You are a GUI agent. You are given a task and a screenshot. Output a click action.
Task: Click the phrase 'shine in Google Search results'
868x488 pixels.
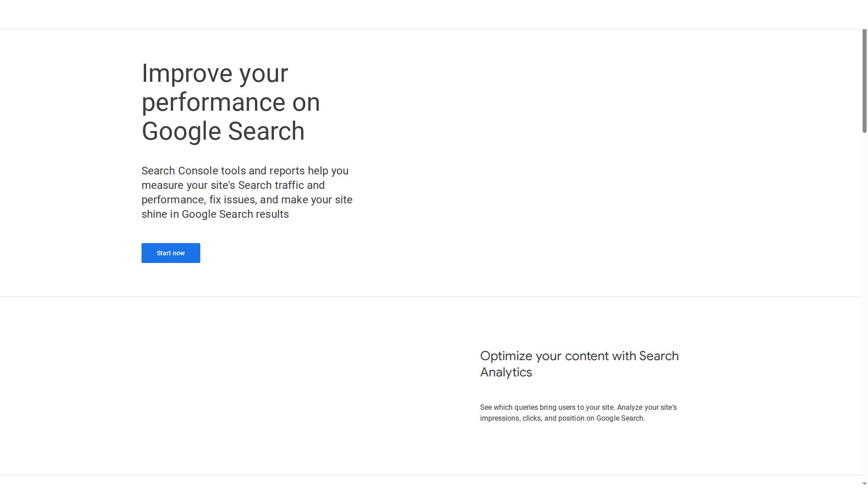point(215,214)
